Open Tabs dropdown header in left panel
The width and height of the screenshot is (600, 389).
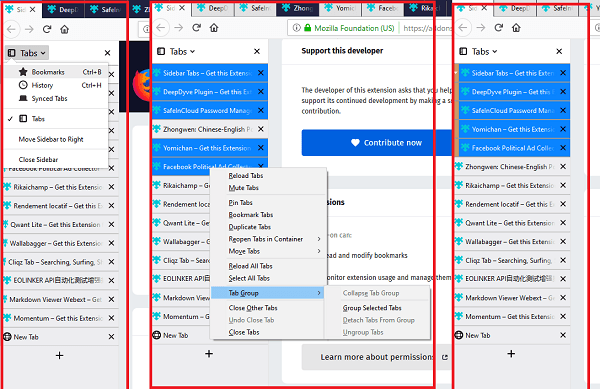(x=27, y=53)
